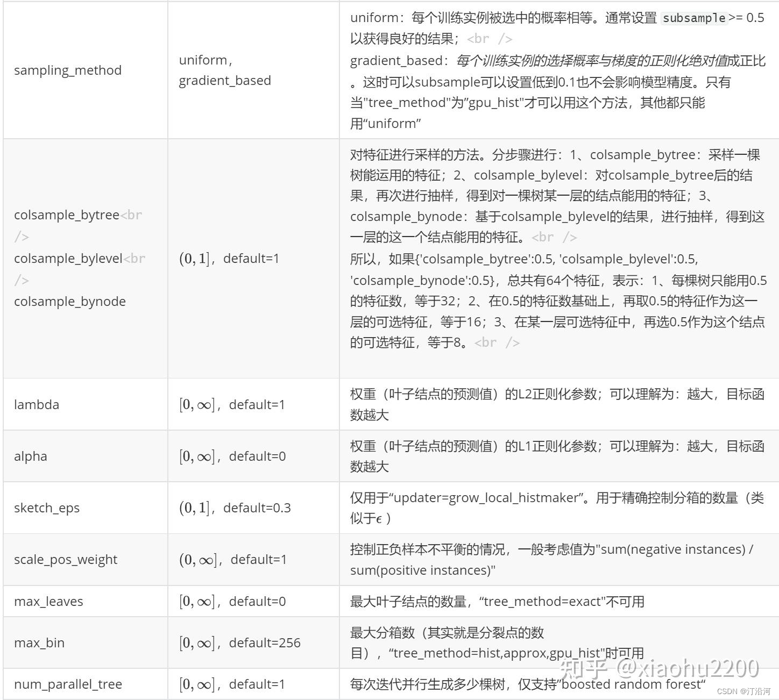Screen dimensions: 779x700
Task: Click the 'uniform, gradient_based' value cell
Action: tap(253, 70)
